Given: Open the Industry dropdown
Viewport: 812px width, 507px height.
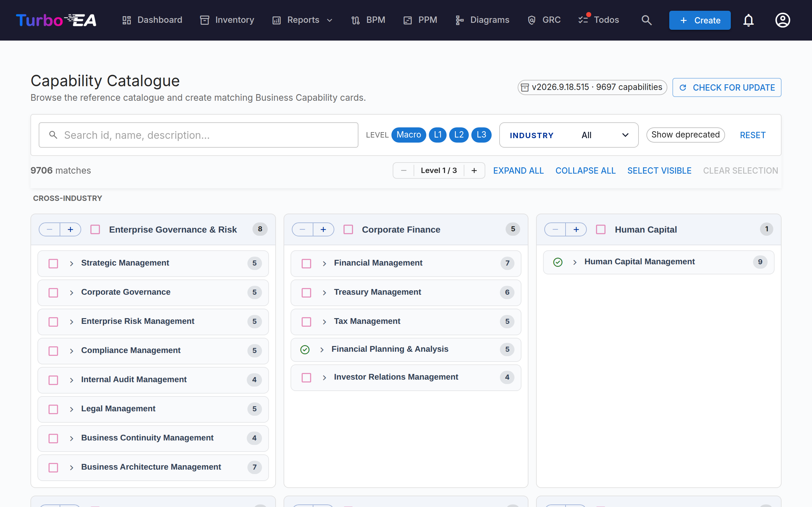Looking at the screenshot, I should coord(569,135).
